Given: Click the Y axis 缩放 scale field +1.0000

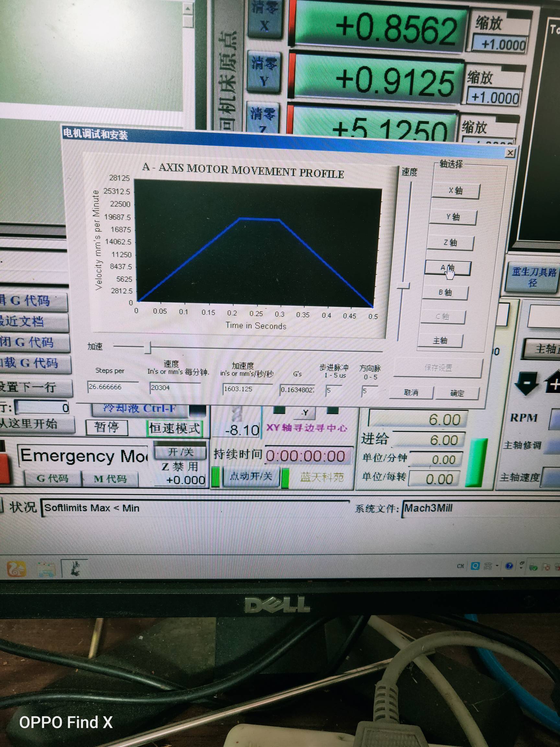Looking at the screenshot, I should click(493, 97).
